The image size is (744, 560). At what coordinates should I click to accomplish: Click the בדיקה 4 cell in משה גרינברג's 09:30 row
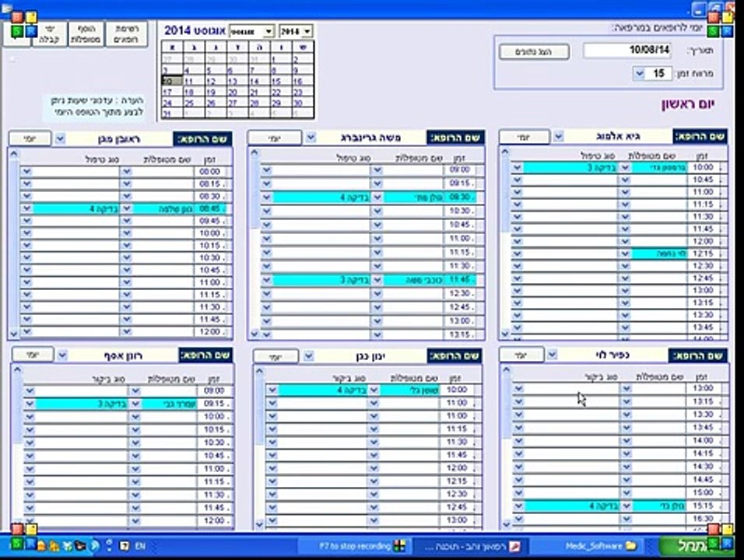(x=321, y=198)
